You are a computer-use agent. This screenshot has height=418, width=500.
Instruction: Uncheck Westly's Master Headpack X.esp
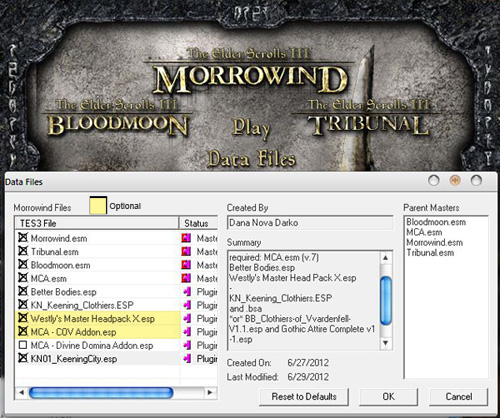point(23,318)
